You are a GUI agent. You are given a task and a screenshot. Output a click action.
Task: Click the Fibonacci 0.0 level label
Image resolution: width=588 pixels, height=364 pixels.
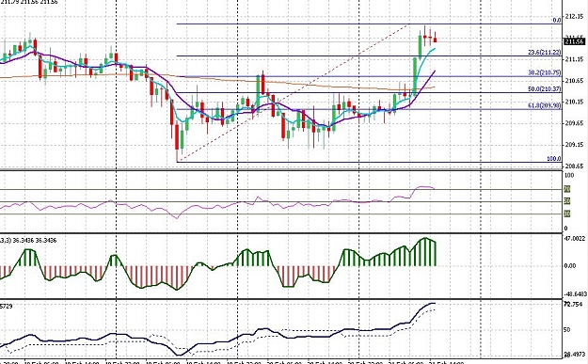[557, 21]
